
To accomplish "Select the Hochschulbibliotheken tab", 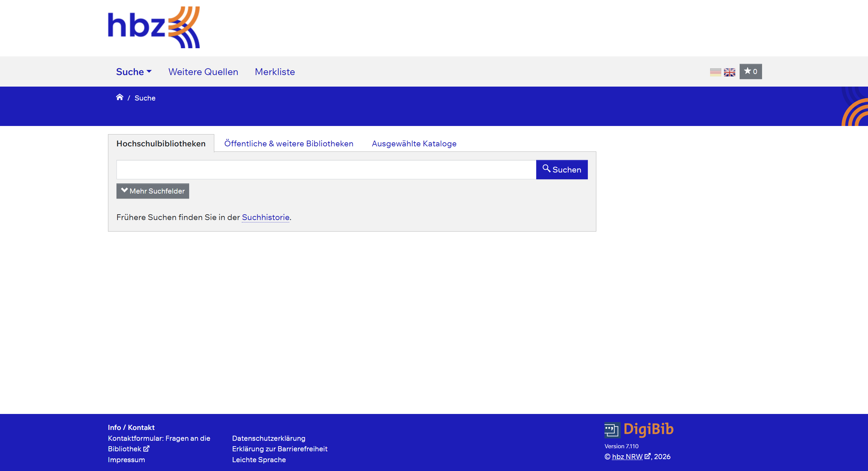I will coord(161,143).
